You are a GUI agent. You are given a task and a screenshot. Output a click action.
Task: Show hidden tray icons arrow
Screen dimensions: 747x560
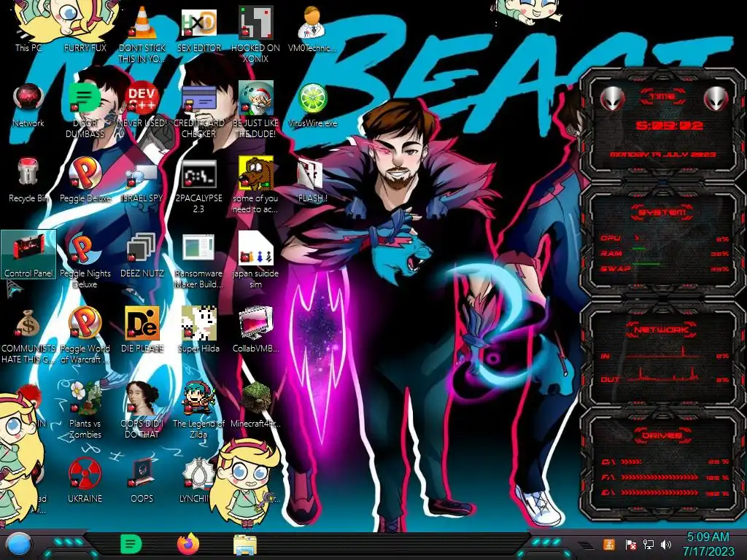[585, 545]
